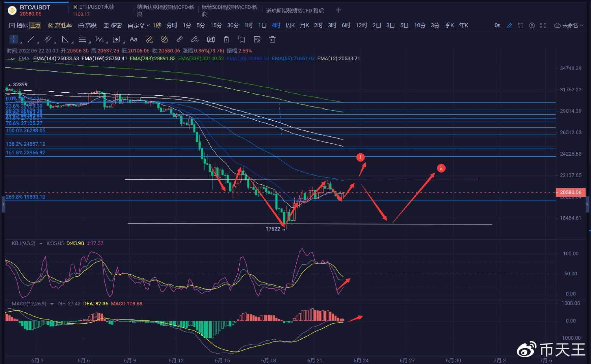Image resolution: width=591 pixels, height=364 pixels.
Task: Select the ruler measure tool
Action: tap(180, 39)
